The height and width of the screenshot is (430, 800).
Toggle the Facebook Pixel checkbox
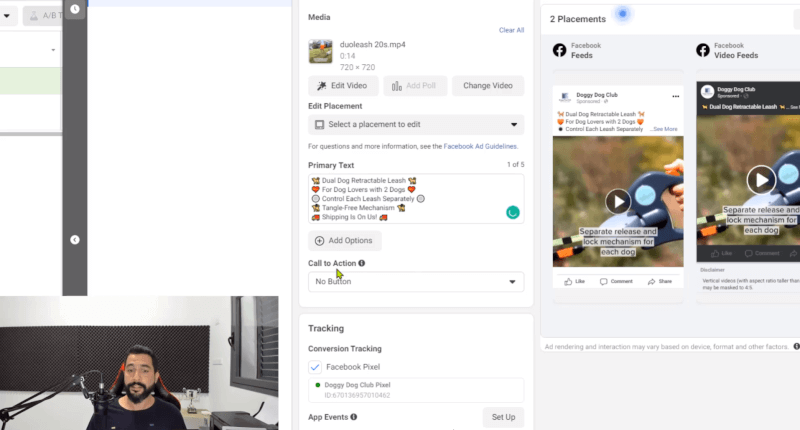pyautogui.click(x=315, y=367)
